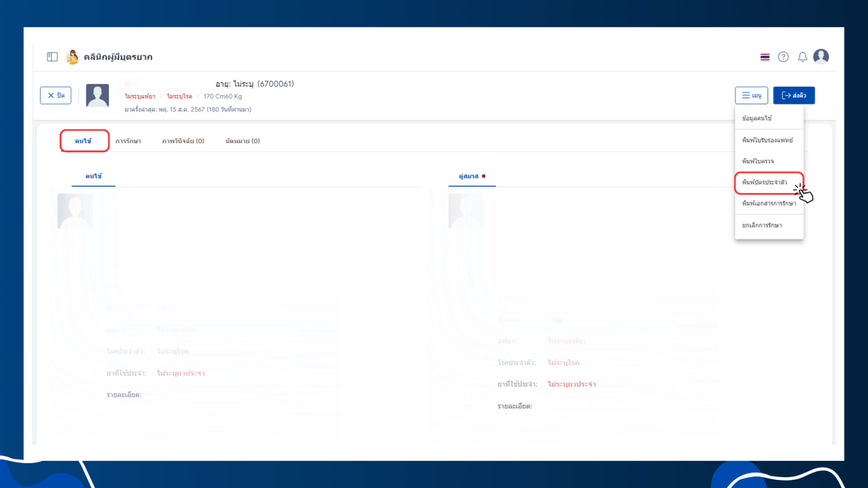The image size is (868, 488).
Task: Click the มาครั้งล่าสุด last visit date text
Action: click(188, 110)
